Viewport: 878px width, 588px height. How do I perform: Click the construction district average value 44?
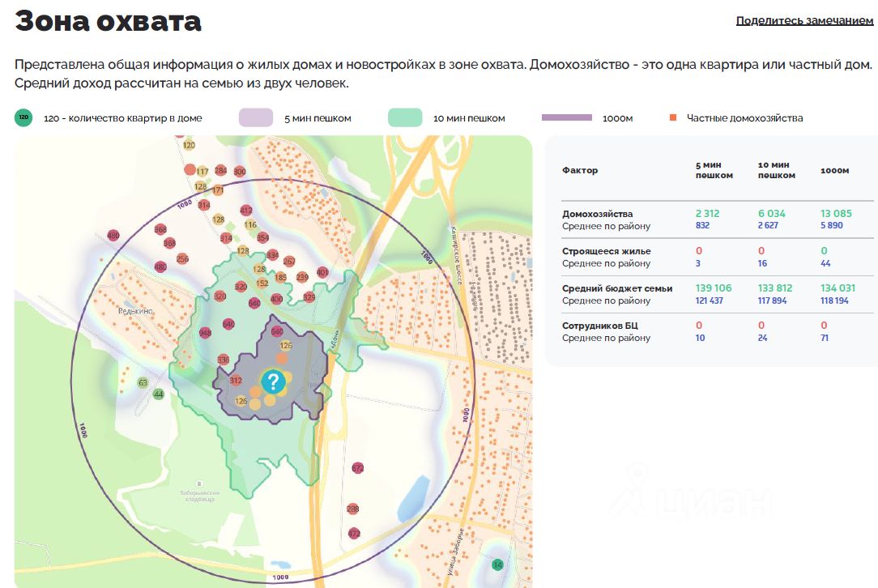point(825,263)
